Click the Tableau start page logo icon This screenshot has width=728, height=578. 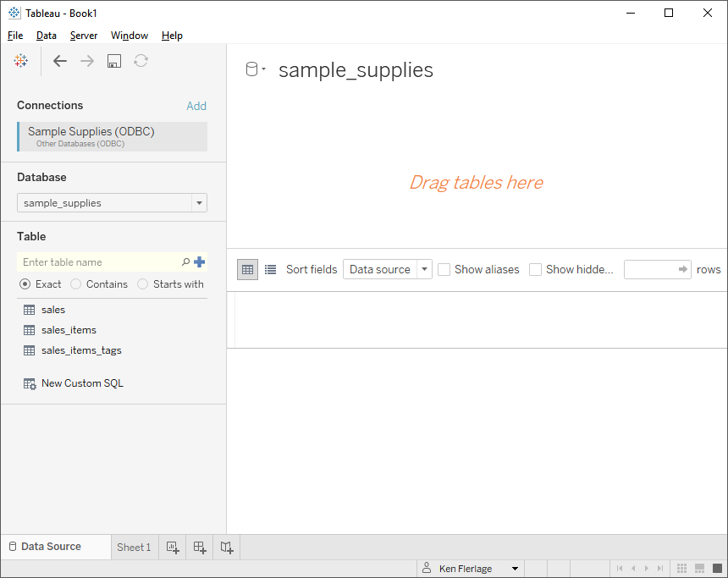[x=21, y=61]
